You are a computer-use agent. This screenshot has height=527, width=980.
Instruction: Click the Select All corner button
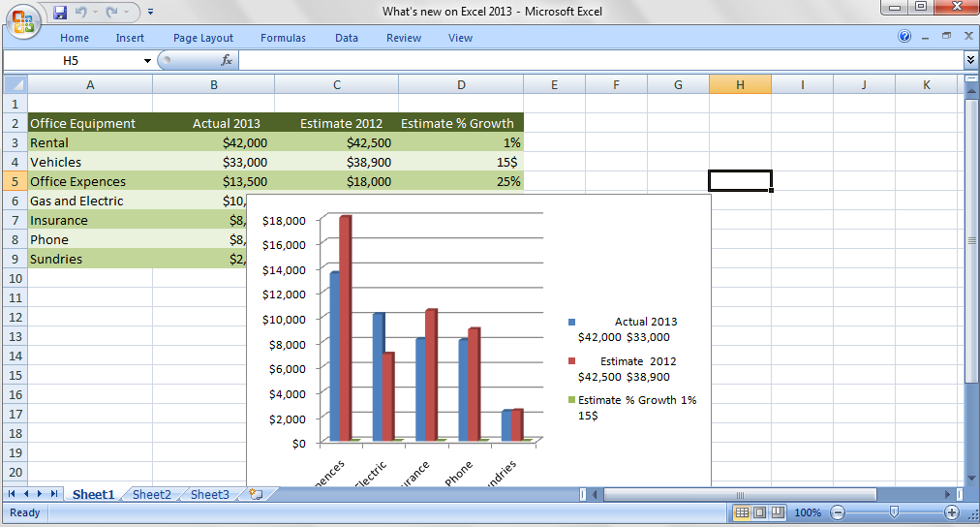coord(15,84)
